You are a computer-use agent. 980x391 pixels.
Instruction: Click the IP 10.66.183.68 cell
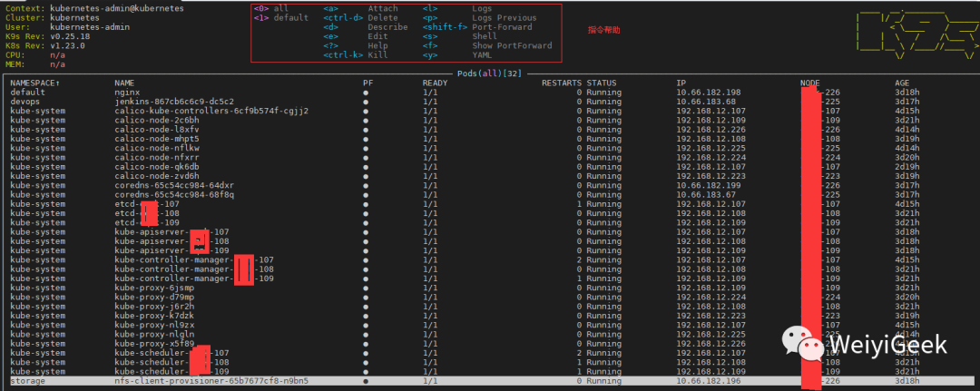[x=706, y=102]
